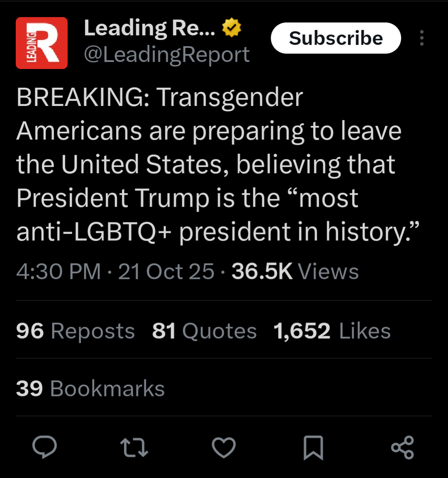Open the Leading Report red R avatar
448x478 pixels.
[42, 43]
